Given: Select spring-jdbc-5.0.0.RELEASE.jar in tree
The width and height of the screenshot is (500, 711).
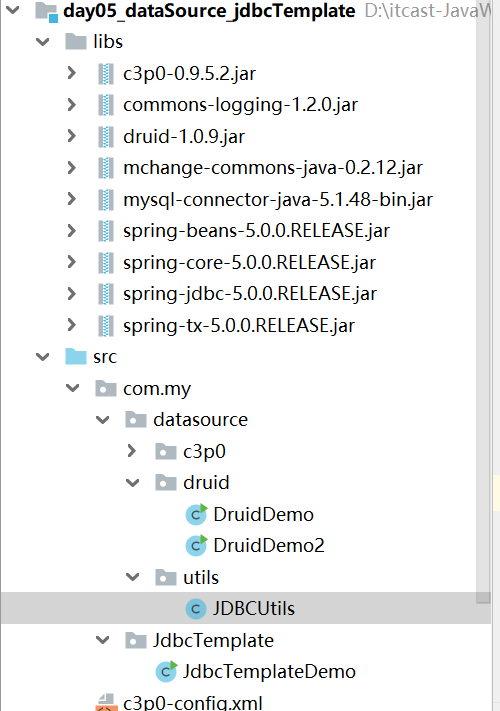Looking at the screenshot, I should tap(250, 294).
